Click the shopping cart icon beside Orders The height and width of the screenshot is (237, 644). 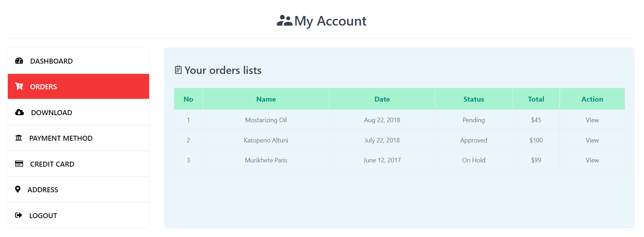tap(19, 86)
